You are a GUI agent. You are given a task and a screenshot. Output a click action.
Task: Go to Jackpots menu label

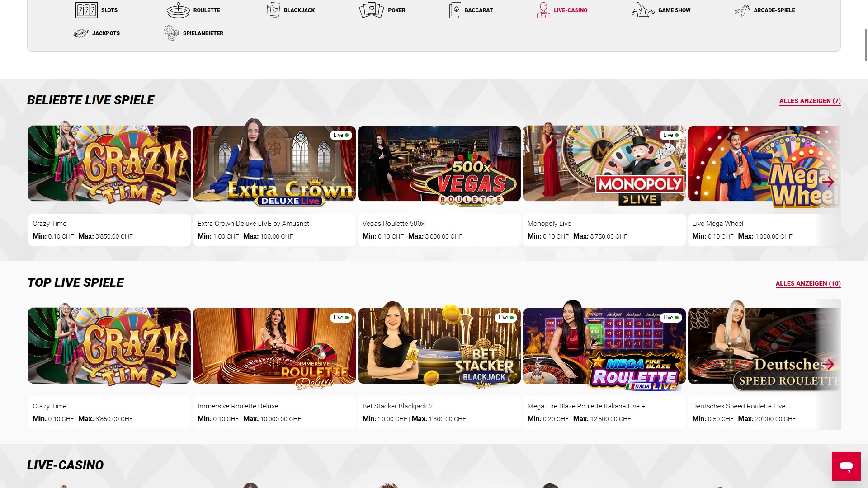pos(106,33)
